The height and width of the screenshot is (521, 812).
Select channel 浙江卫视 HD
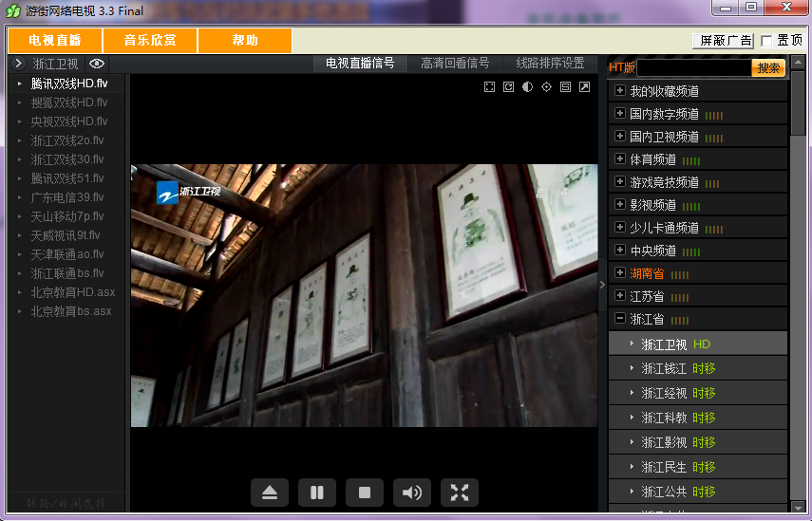[x=697, y=344]
